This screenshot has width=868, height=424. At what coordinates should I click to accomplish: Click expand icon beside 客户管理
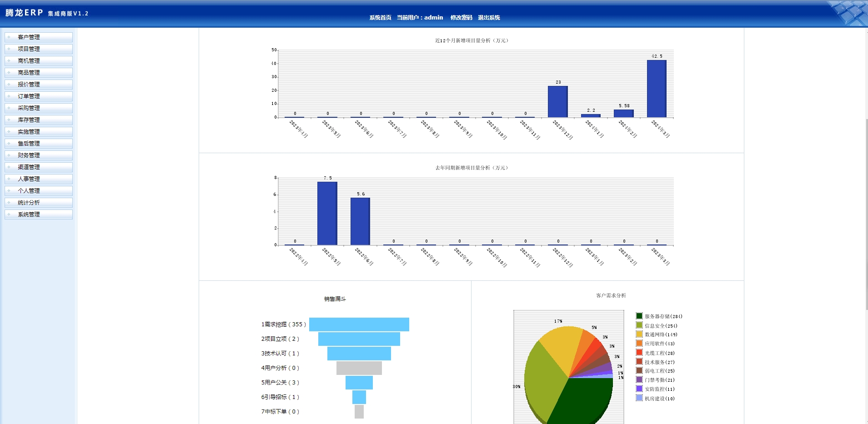[9, 37]
